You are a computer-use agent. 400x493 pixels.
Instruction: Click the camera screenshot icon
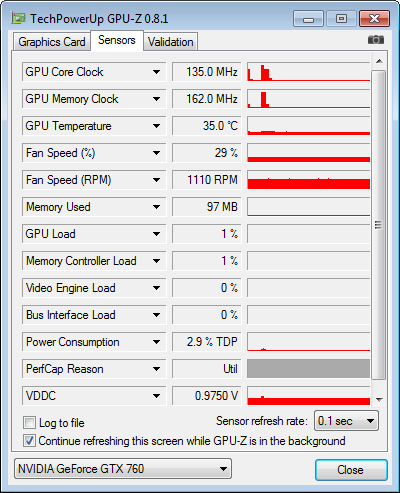[x=376, y=40]
